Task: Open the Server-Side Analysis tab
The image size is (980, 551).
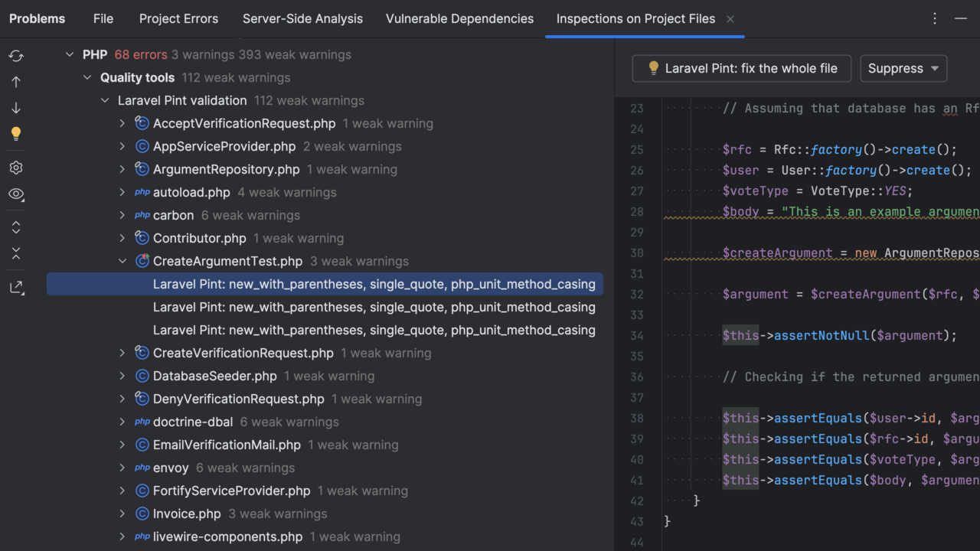Action: click(x=302, y=18)
